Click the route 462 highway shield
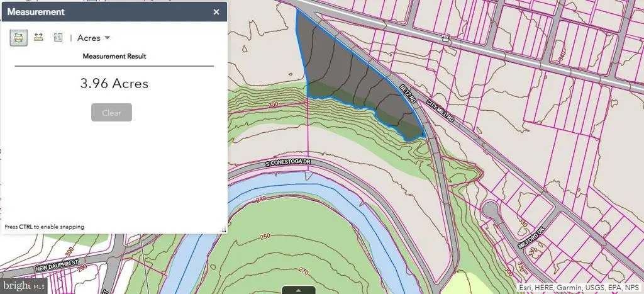644x294 pixels. (x=446, y=40)
